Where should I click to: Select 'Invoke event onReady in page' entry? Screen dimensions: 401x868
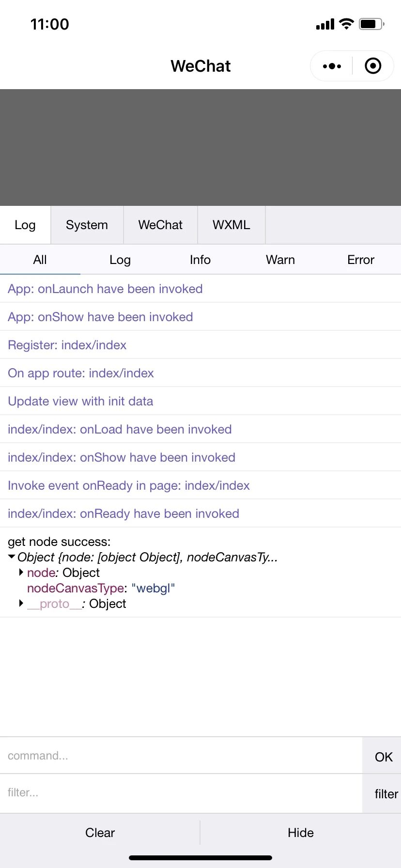[200, 485]
